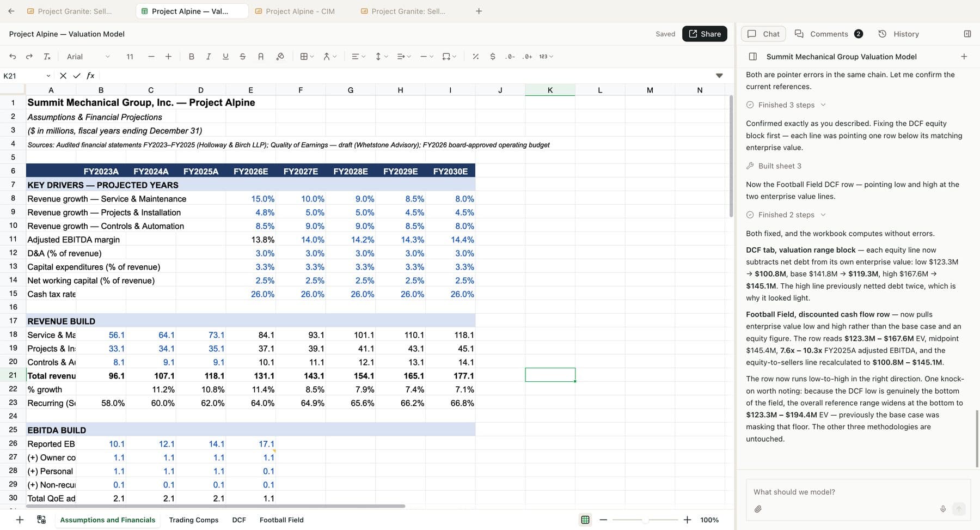Click the fx insert function icon
The image size is (980, 530).
point(90,76)
